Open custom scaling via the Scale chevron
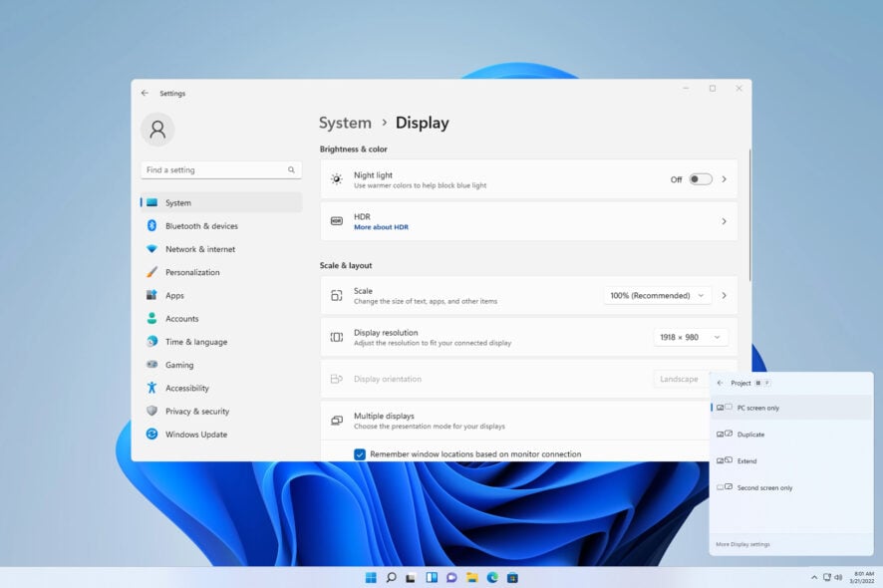 [725, 296]
